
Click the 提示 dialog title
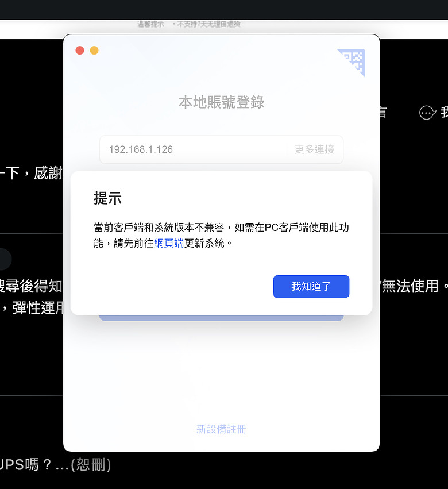click(x=108, y=198)
